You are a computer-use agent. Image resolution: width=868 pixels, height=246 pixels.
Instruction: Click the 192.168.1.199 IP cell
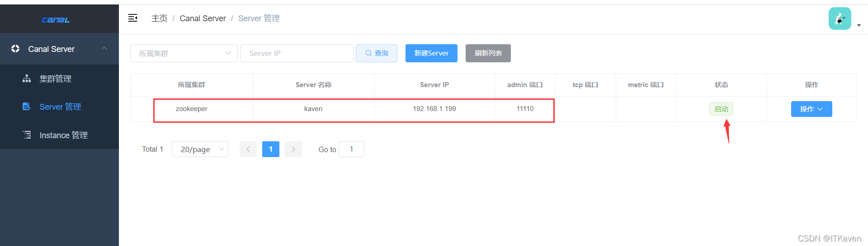pos(434,109)
